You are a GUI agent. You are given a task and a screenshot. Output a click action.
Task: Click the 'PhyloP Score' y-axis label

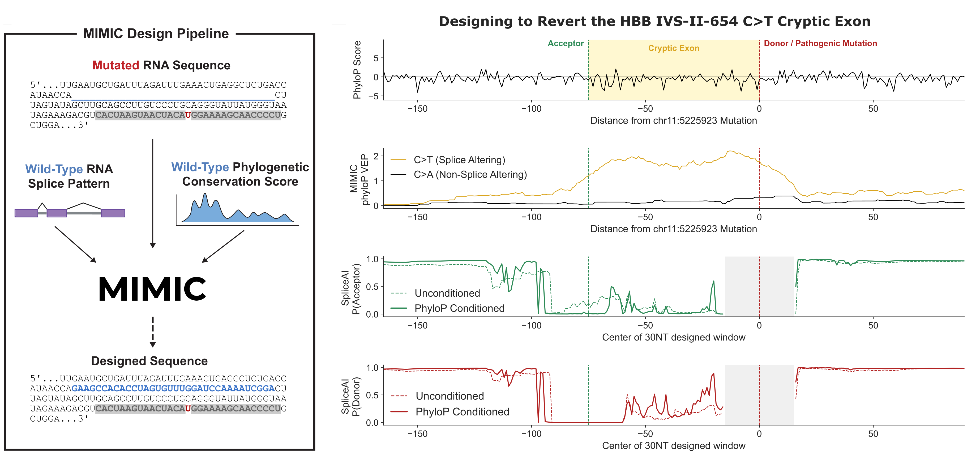click(x=357, y=70)
